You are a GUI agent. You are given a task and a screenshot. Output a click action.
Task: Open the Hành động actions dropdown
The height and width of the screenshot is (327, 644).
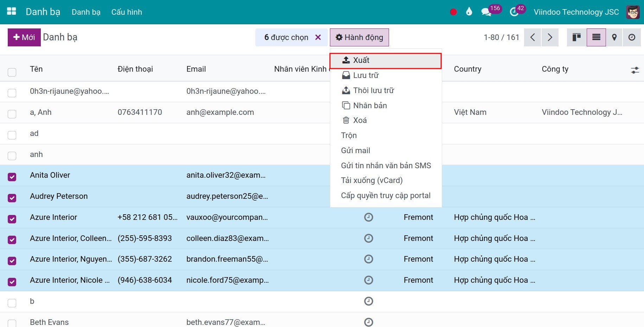(x=359, y=37)
